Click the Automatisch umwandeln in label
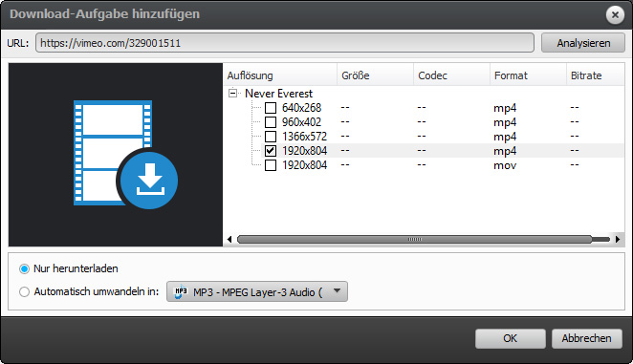The width and height of the screenshot is (633, 364). pos(97,291)
